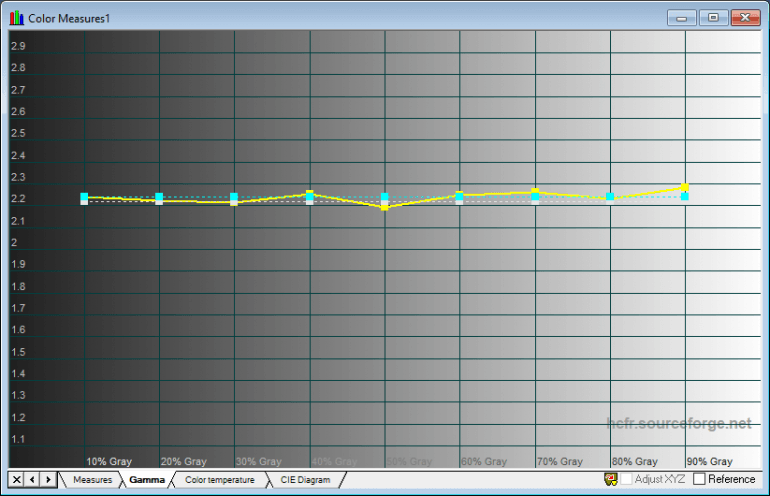The width and height of the screenshot is (770, 496).
Task: Open the Color temperature tab
Action: [x=219, y=480]
